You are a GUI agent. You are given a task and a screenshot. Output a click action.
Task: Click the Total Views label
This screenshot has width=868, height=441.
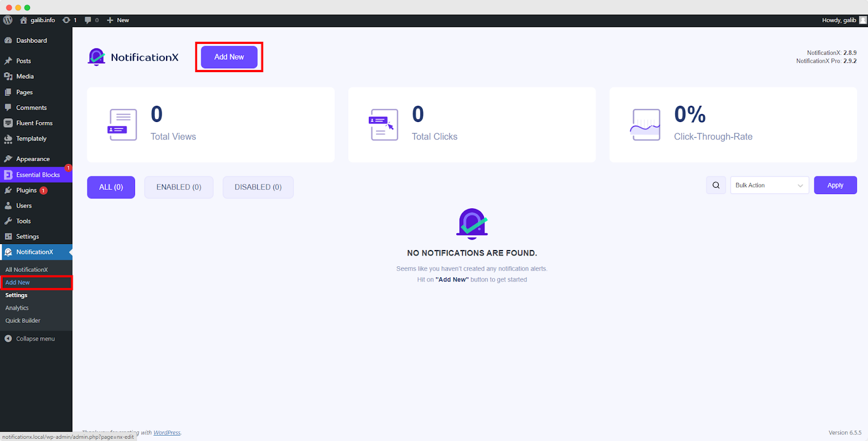coord(173,137)
